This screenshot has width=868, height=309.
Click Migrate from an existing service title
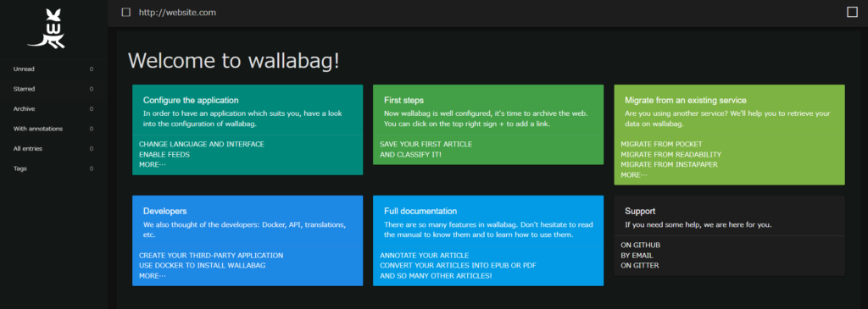click(686, 101)
